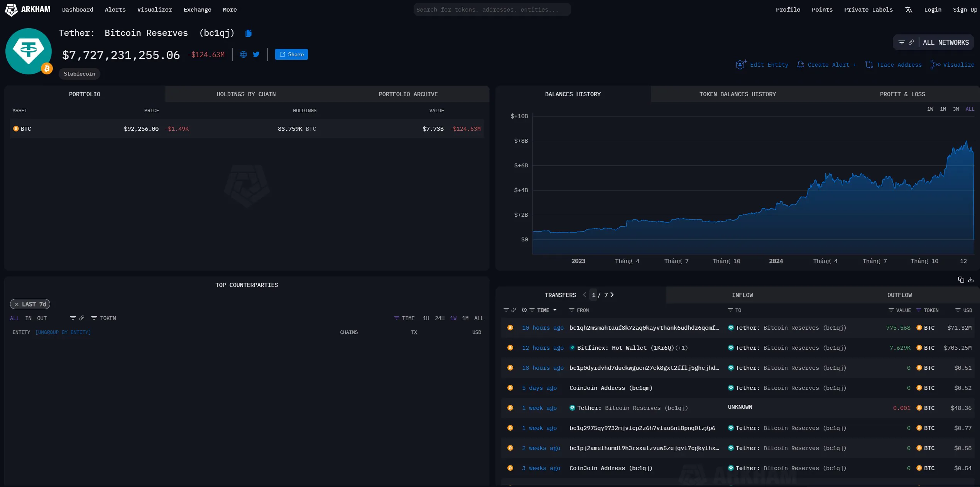Image resolution: width=980 pixels, height=487 pixels.
Task: Click UNGROUP BY ENTITY link
Action: pyautogui.click(x=63, y=332)
